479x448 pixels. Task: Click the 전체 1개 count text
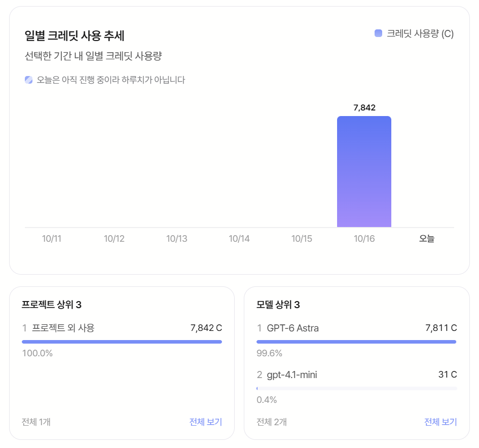click(36, 422)
